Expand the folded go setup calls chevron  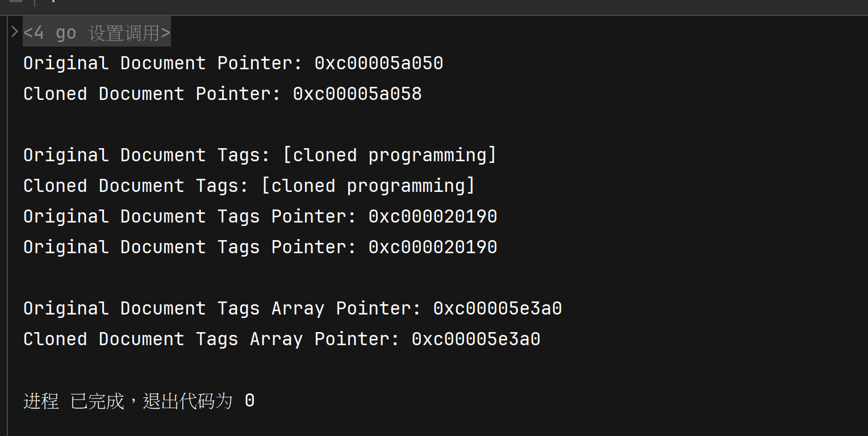click(15, 32)
